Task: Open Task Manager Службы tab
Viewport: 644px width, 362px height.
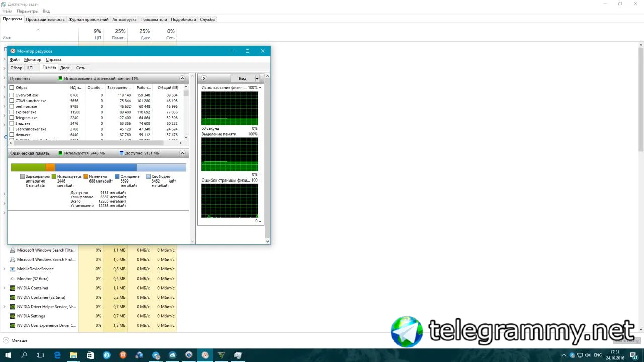Action: (x=207, y=20)
